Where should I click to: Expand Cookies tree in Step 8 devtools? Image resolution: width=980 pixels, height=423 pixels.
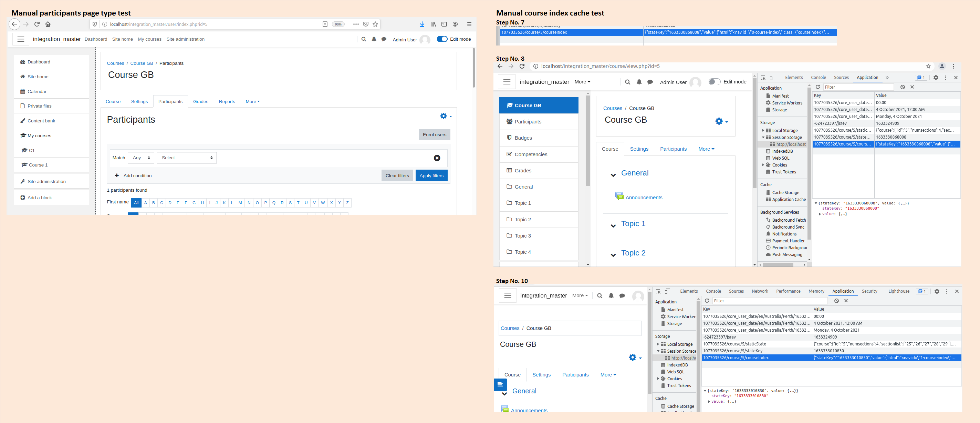763,165
